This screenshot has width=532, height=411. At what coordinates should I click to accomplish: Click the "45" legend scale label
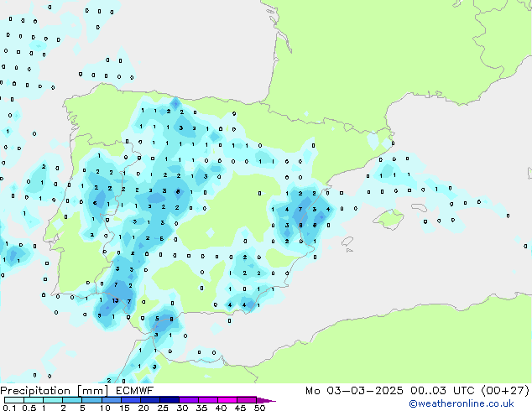pos(240,408)
